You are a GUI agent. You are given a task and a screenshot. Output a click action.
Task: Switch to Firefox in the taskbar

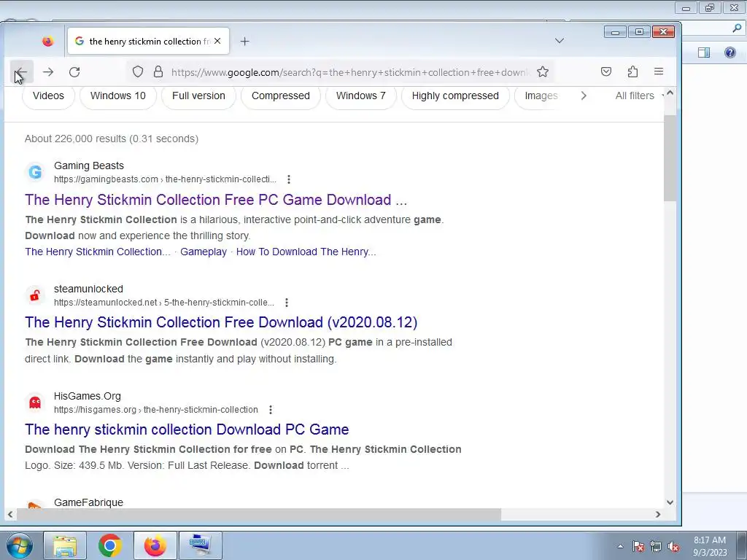pos(155,545)
